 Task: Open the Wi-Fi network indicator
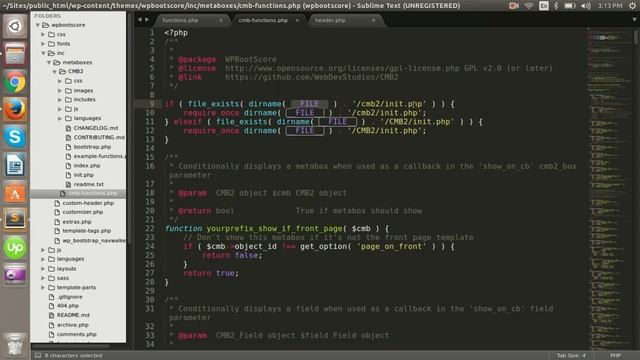(529, 6)
